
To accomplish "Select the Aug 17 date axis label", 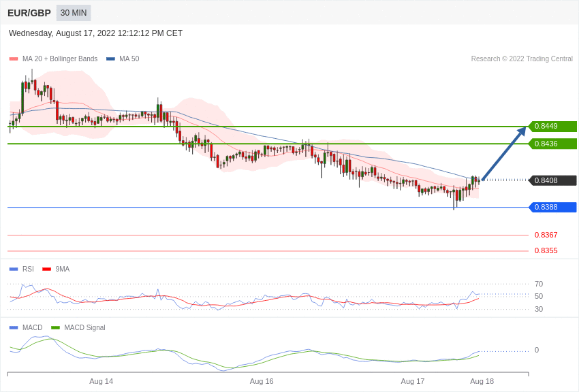I will (x=413, y=381).
